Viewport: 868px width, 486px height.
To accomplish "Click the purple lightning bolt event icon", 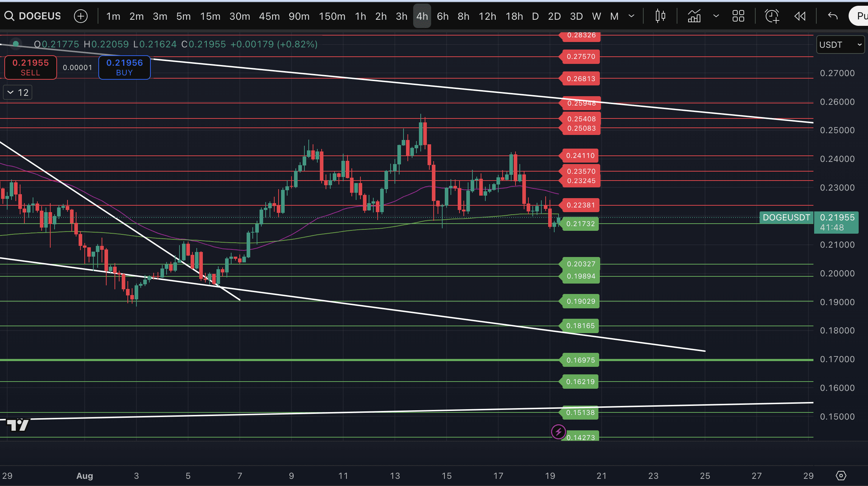I will click(558, 431).
